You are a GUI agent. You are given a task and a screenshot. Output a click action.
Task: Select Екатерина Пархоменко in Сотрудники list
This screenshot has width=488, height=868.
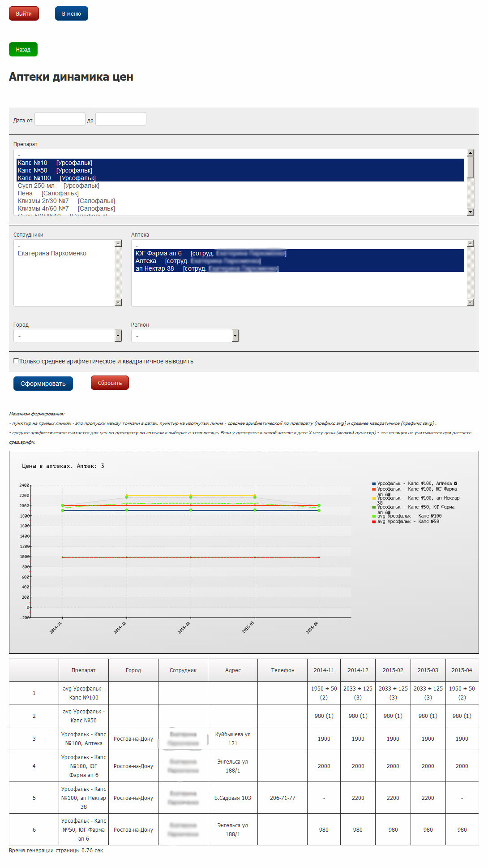point(52,253)
